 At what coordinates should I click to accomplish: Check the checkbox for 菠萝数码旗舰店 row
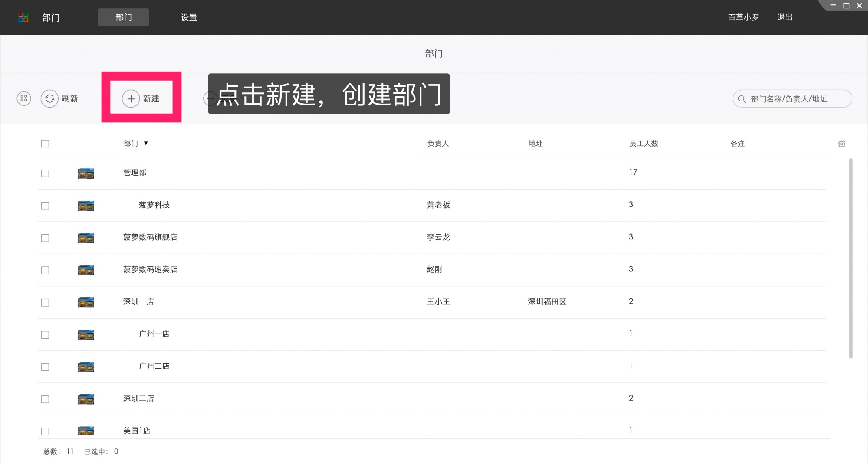click(x=45, y=238)
